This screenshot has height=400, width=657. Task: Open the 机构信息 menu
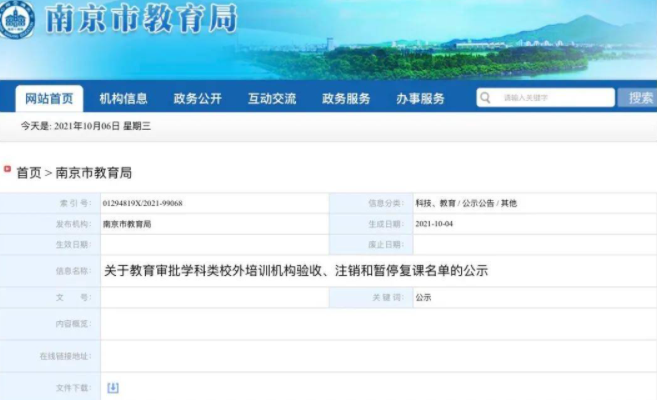pyautogui.click(x=123, y=98)
